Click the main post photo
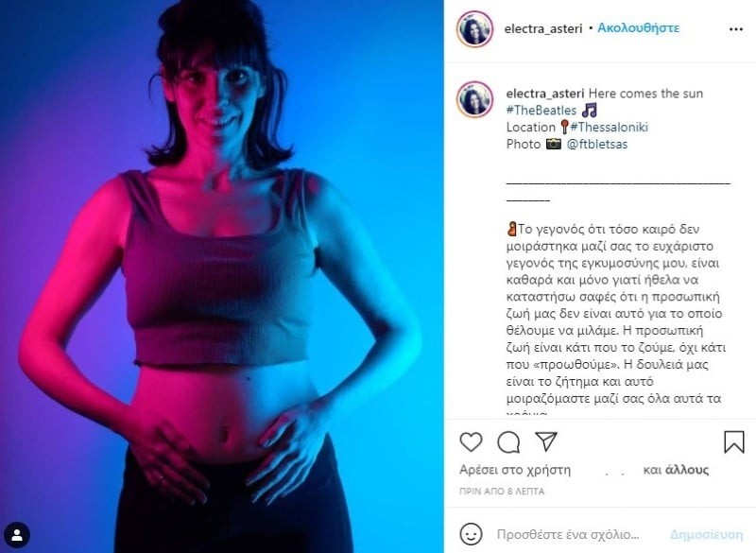756x553 pixels. (222, 276)
